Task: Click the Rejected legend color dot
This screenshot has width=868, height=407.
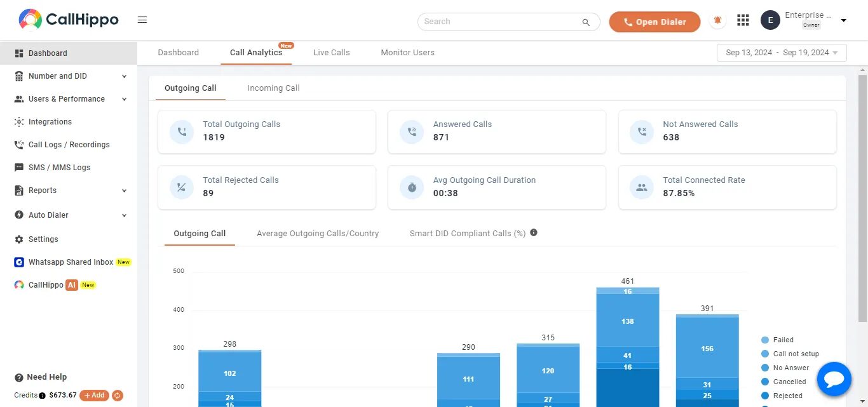Action: (765, 396)
